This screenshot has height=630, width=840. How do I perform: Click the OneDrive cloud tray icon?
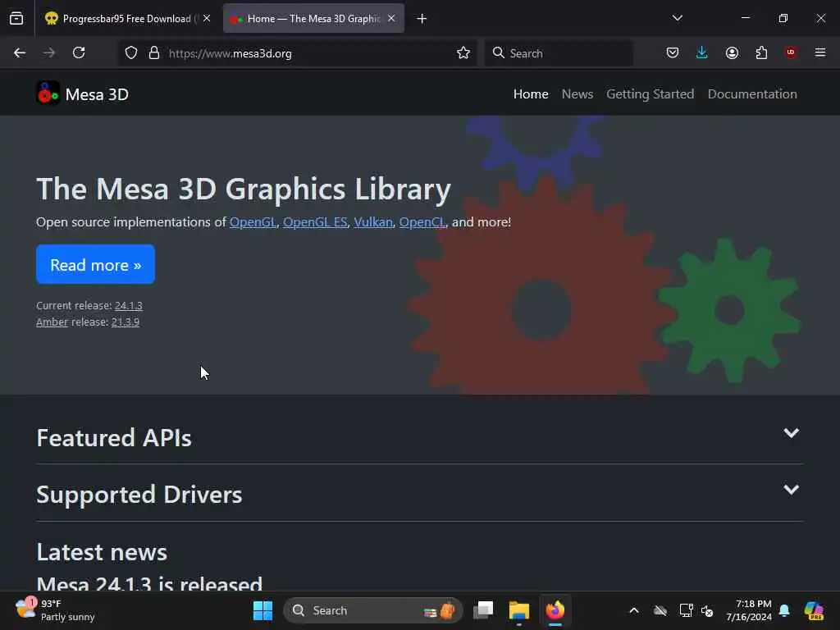tap(660, 610)
